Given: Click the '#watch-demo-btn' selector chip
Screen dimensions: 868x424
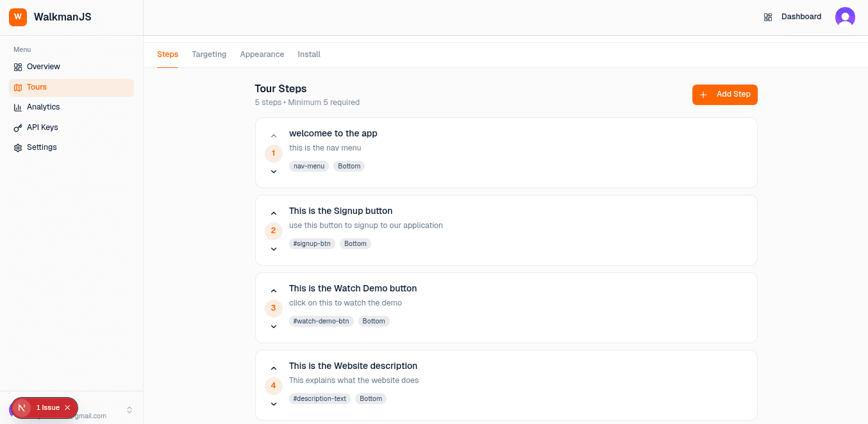Looking at the screenshot, I should tap(321, 321).
